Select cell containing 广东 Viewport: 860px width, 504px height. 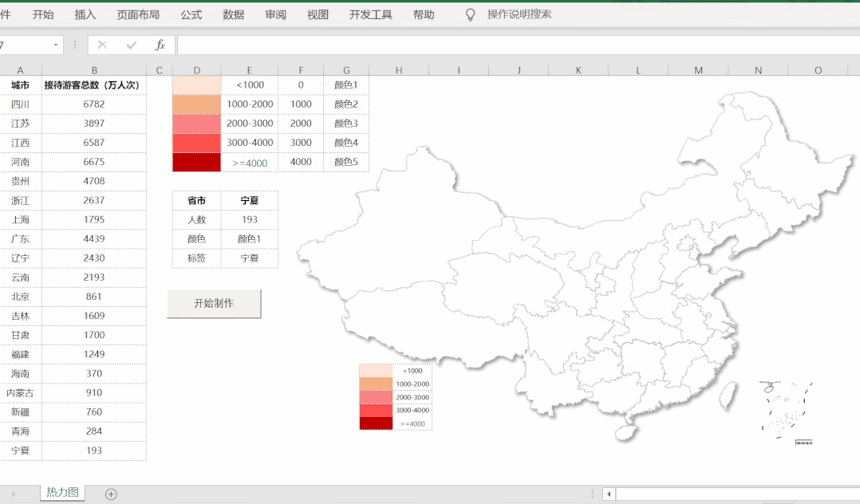(x=20, y=238)
